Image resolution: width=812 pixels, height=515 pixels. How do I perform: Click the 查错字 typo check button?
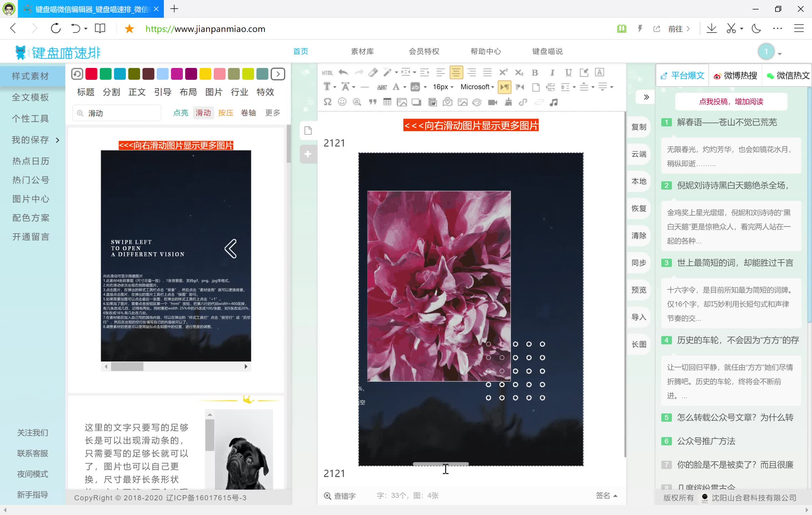(340, 496)
